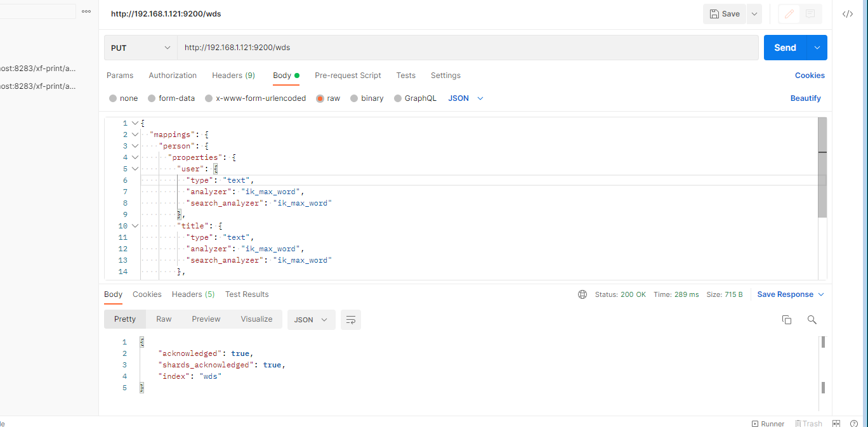Open the help question-mark icon
The height and width of the screenshot is (427, 868).
853,423
